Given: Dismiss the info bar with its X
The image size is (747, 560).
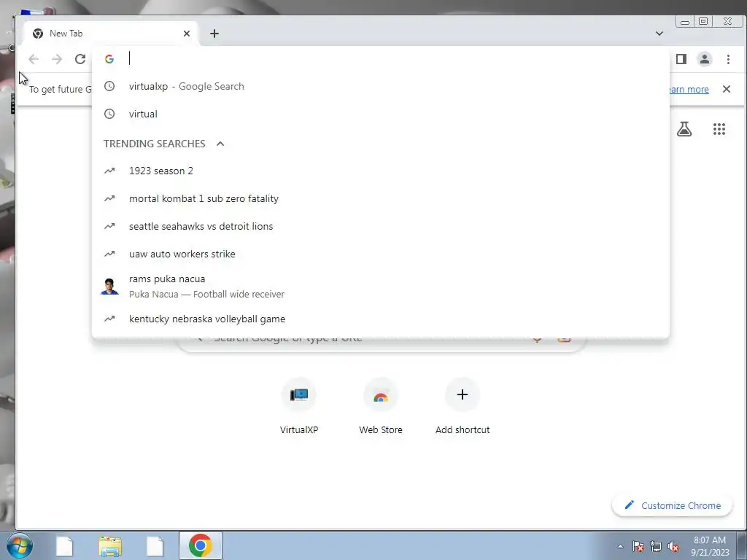Looking at the screenshot, I should pos(727,89).
